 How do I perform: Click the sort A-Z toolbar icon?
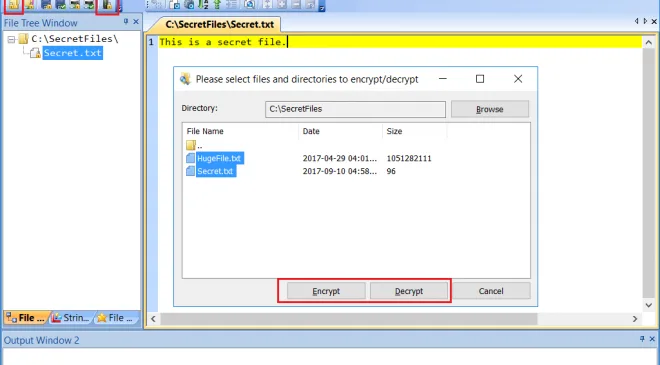tap(203, 5)
